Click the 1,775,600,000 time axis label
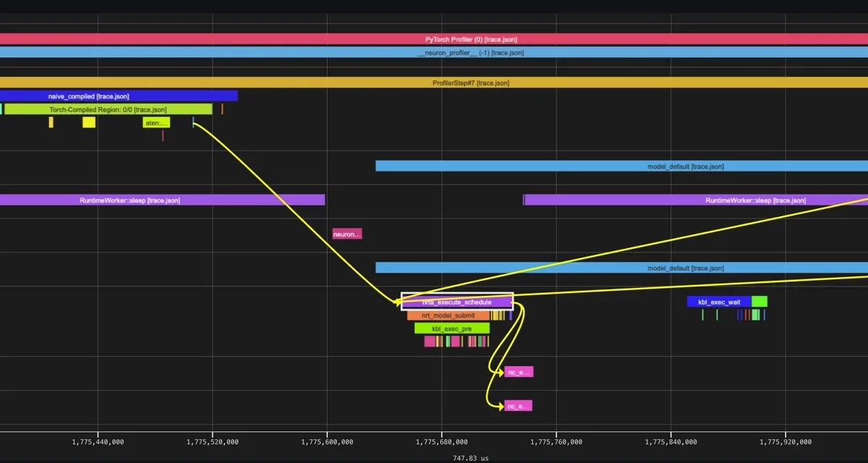The height and width of the screenshot is (463, 868). point(327,441)
